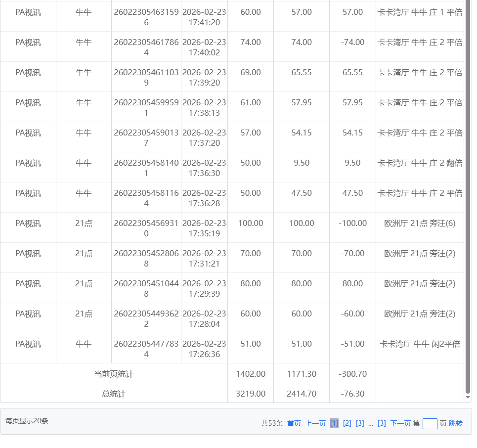The width and height of the screenshot is (477, 448).
Task: Go to next page via 下一页
Action: click(x=400, y=423)
